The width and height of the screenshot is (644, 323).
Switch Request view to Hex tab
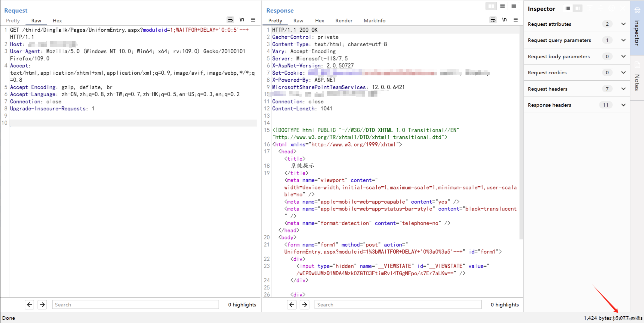click(x=57, y=20)
